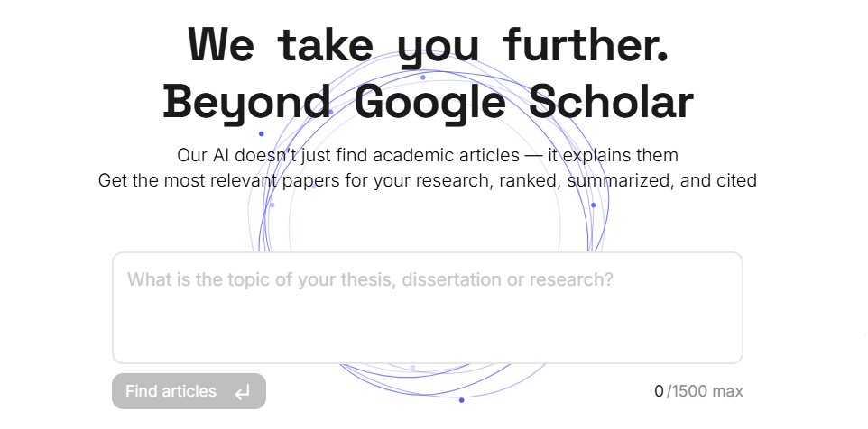Click the 'What is the topic' placeholder text
This screenshot has width=868, height=429.
[x=370, y=279]
